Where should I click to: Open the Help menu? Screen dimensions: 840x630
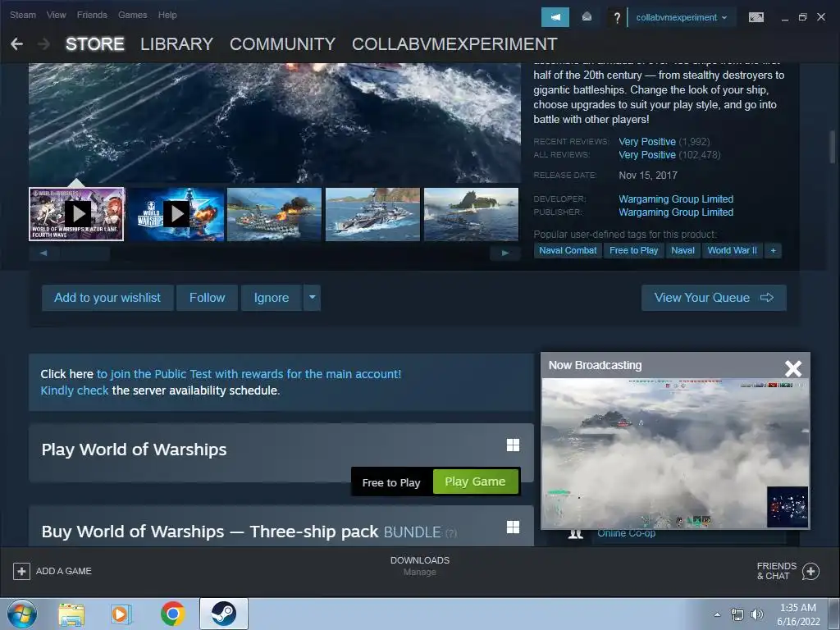(x=167, y=15)
